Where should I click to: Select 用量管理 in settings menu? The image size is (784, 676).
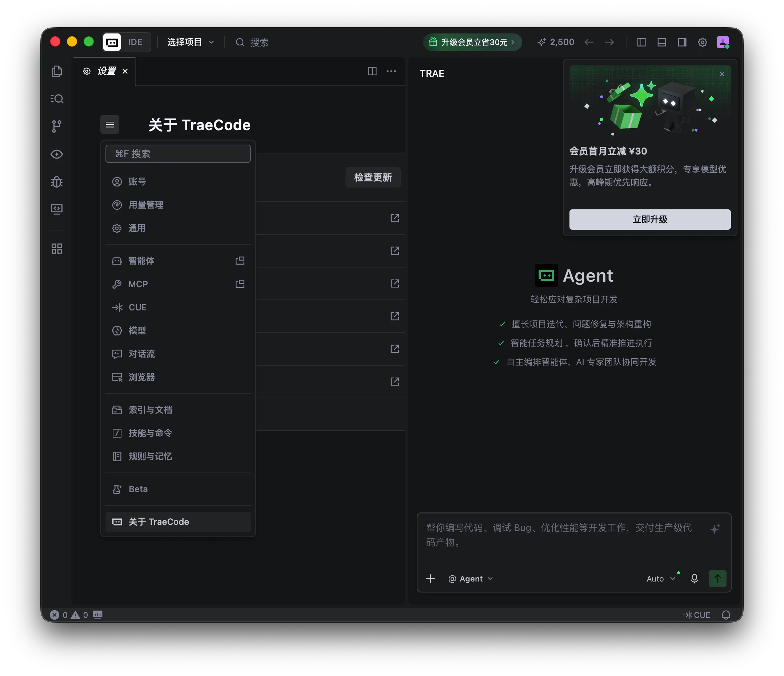click(x=178, y=205)
